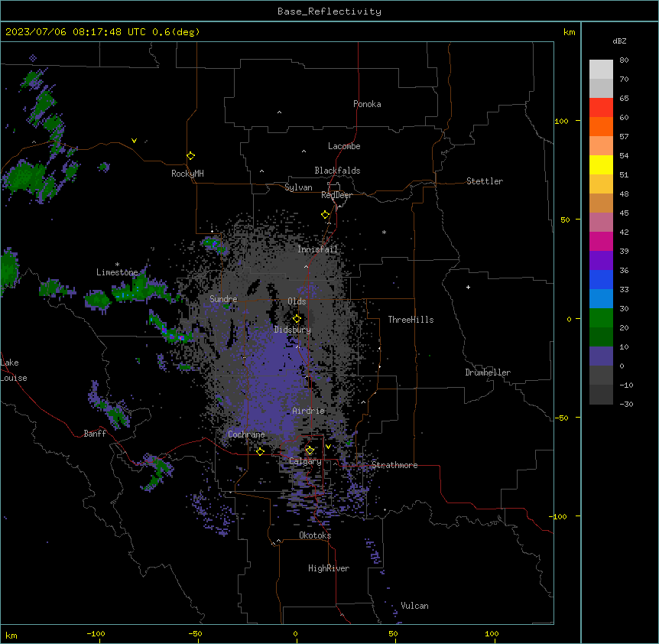
Task: Select the 80 value on the dBZ scale
Action: 624,60
